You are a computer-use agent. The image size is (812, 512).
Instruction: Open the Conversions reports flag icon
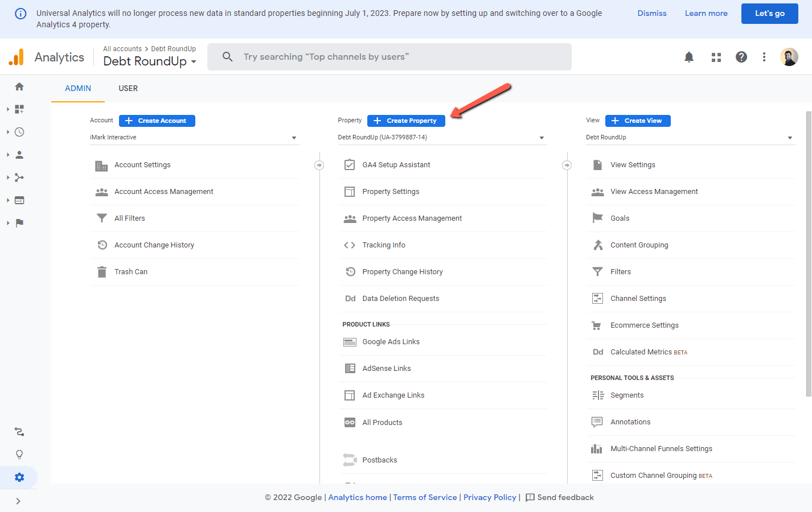click(19, 222)
